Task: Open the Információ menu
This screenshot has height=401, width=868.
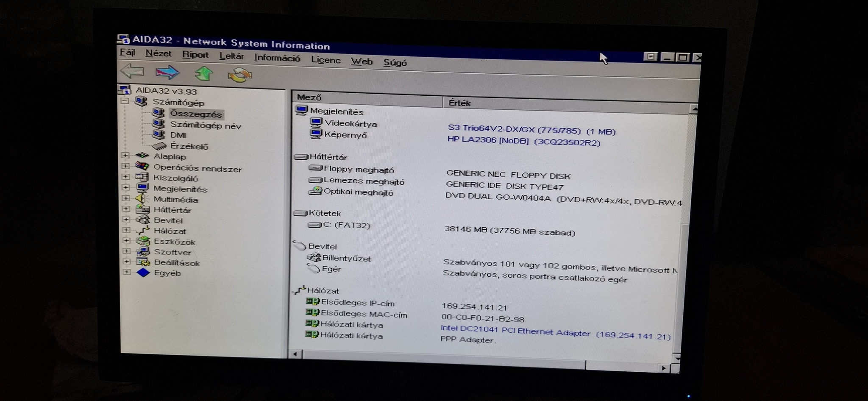Action: [277, 58]
